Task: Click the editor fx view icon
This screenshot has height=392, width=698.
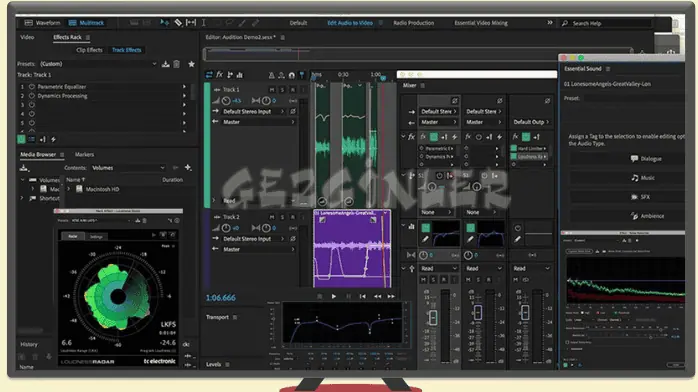Action: click(x=219, y=75)
